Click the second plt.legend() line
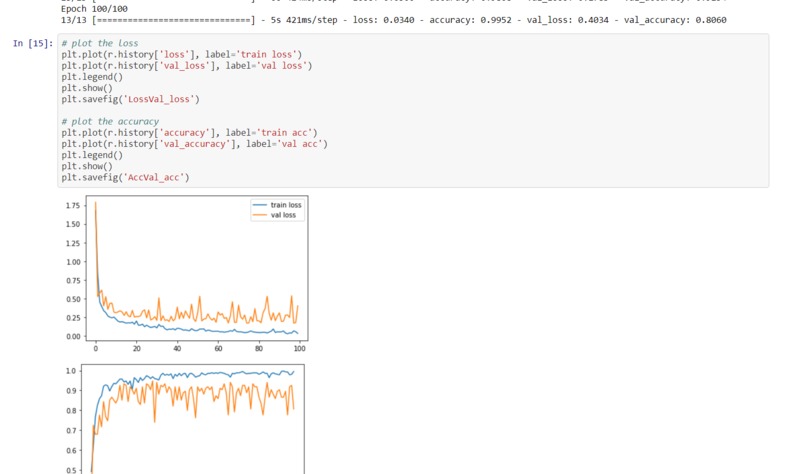806x474 pixels. click(x=92, y=155)
